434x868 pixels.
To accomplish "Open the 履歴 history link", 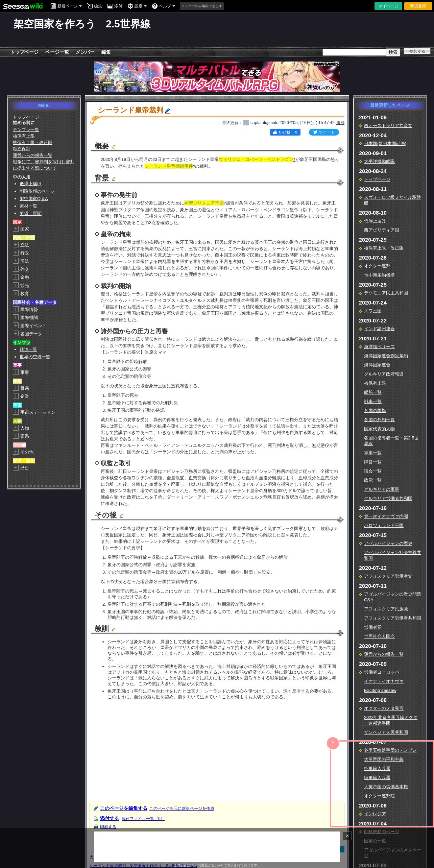I will pos(340,123).
